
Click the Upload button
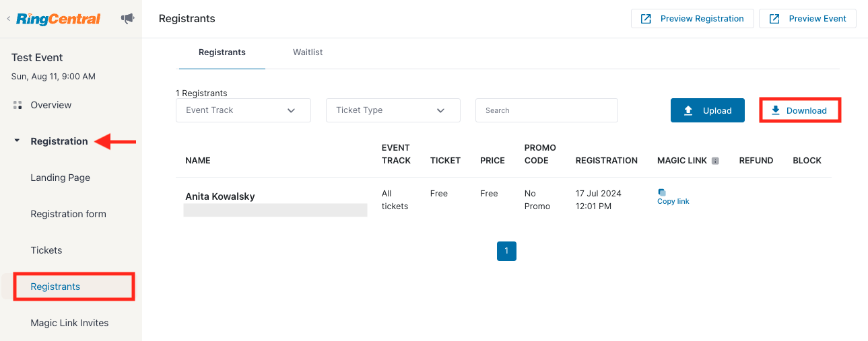(x=708, y=110)
